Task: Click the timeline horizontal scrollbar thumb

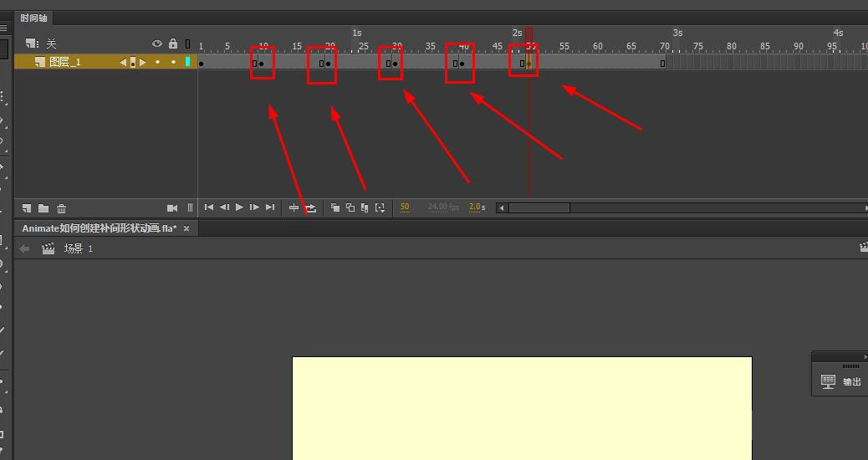Action: click(539, 207)
